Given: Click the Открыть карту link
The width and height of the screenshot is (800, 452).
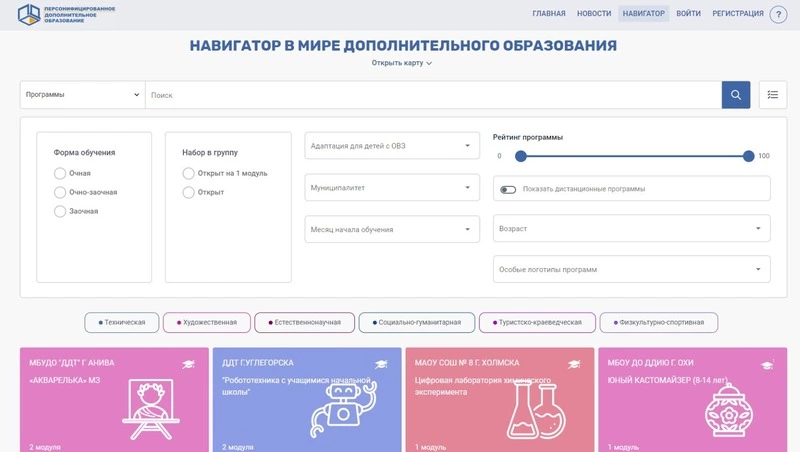Looking at the screenshot, I should [x=401, y=63].
